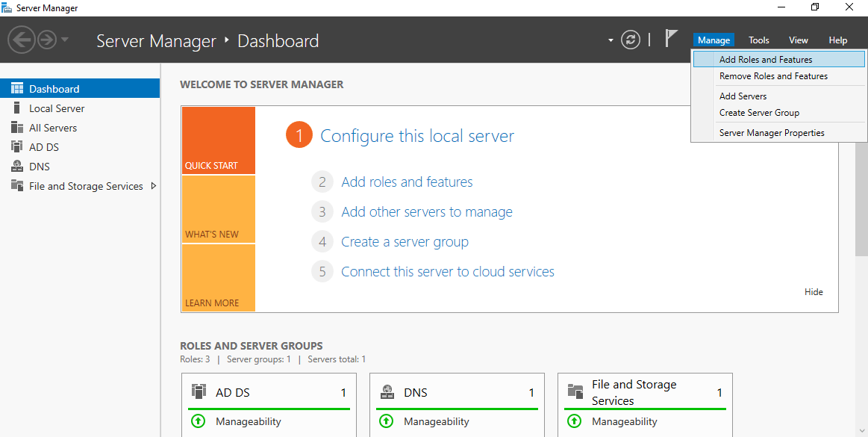Viewport: 868px width, 437px height.
Task: Open the DNS sidebar icon
Action: [16, 166]
